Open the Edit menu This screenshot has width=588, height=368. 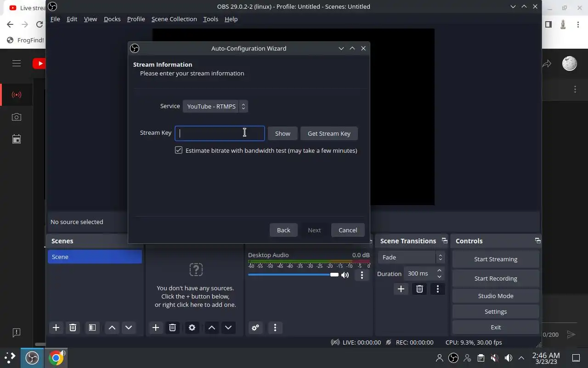tap(72, 19)
